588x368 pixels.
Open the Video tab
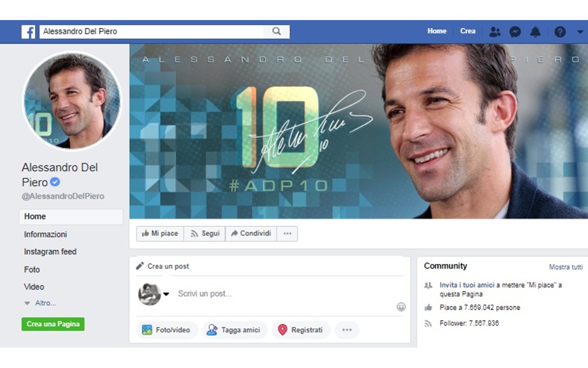[x=34, y=287]
